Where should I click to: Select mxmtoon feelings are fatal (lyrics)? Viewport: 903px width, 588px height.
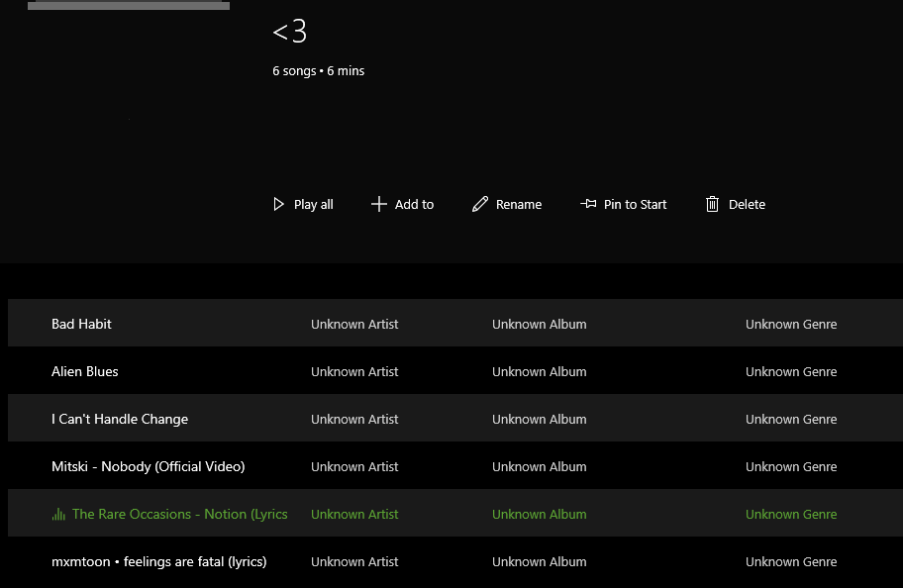click(x=159, y=561)
